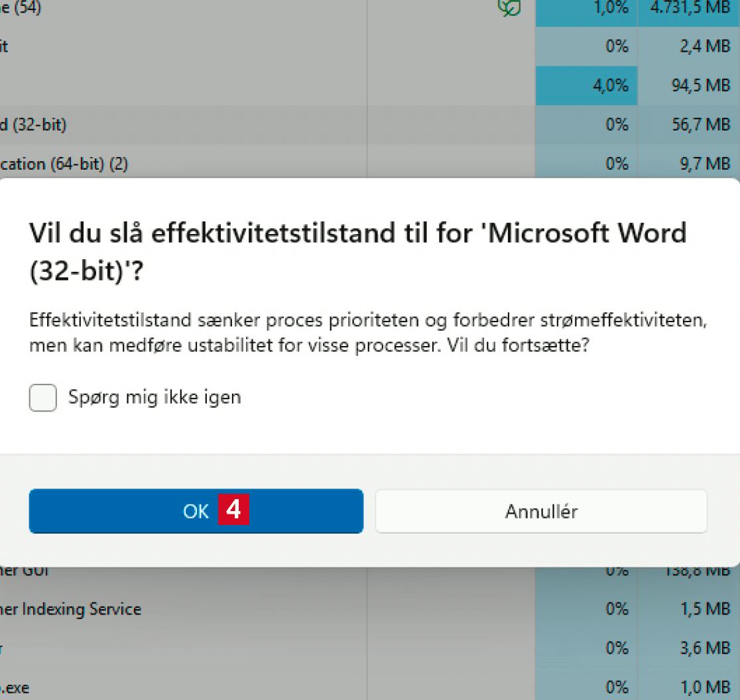Select the '3,6 MB' memory value

pyautogui.click(x=705, y=648)
